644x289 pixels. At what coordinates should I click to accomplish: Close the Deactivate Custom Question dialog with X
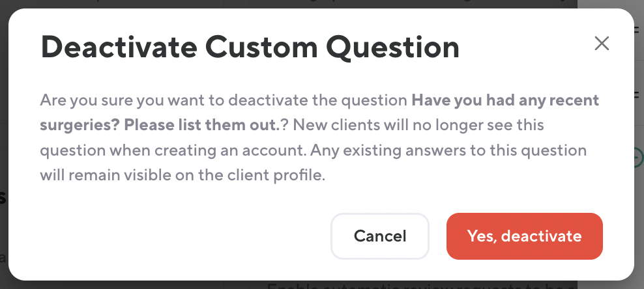[602, 44]
